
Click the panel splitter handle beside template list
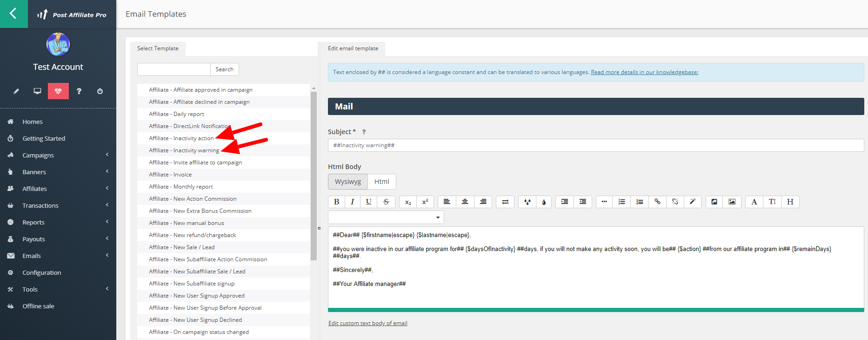pos(319,228)
